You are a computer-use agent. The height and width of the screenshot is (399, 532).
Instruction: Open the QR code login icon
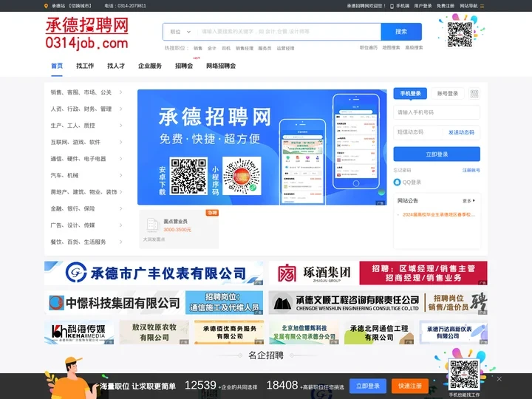pos(474,94)
